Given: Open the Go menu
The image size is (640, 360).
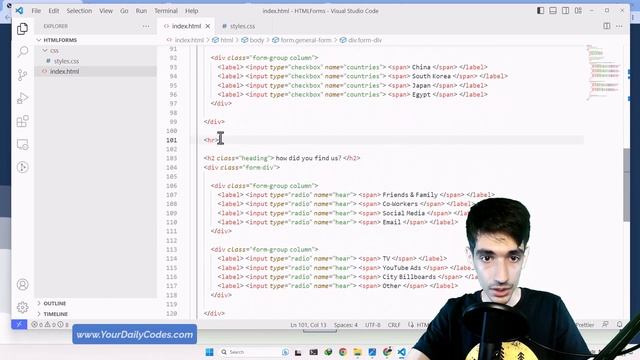Looking at the screenshot, I should point(124,11).
